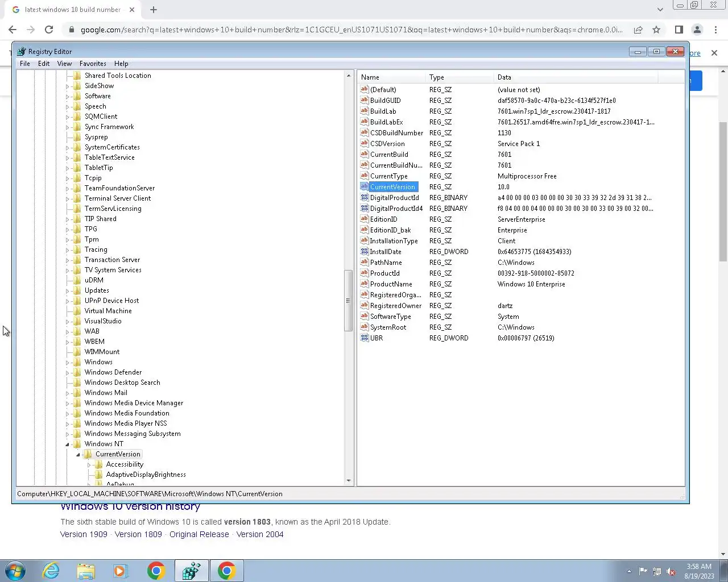Reload the Chrome page
The width and height of the screenshot is (728, 582).
(x=49, y=30)
